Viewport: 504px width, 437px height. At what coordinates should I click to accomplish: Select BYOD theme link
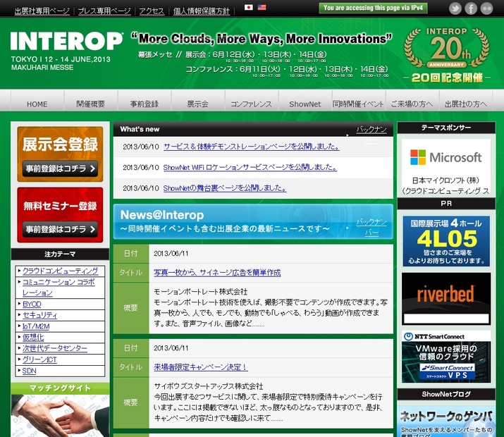[32, 304]
